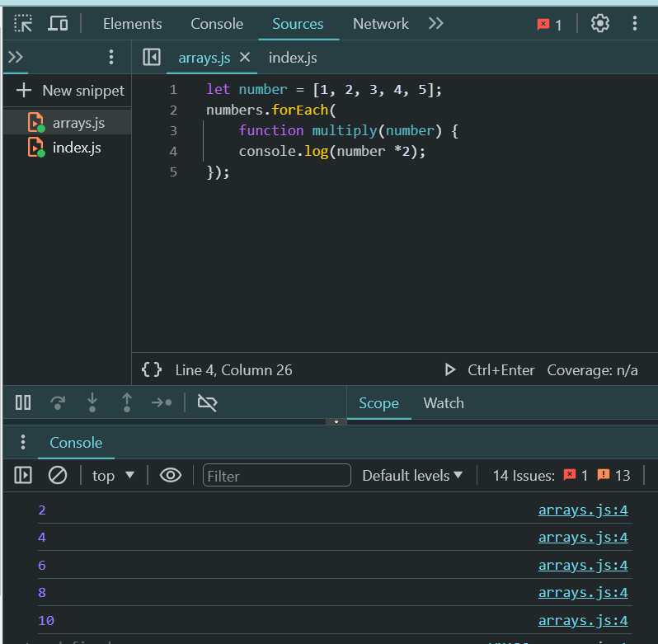Click step out of current function

click(x=127, y=402)
